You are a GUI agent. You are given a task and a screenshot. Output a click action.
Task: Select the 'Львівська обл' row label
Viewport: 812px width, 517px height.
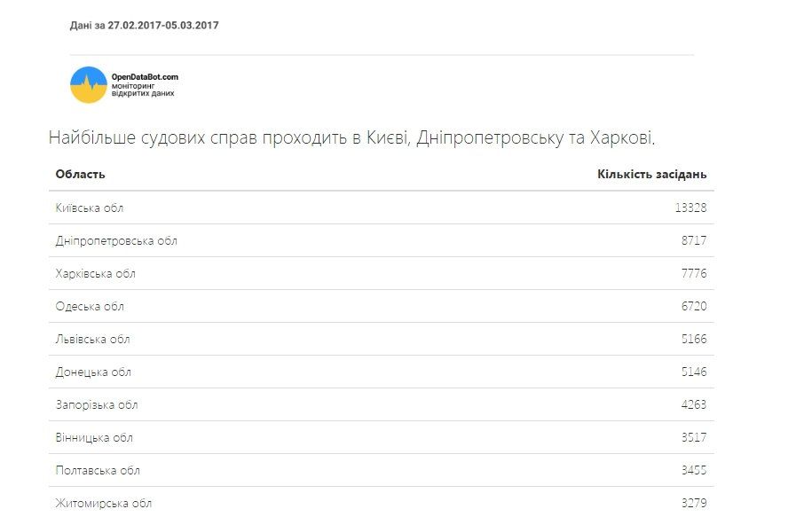(x=92, y=340)
